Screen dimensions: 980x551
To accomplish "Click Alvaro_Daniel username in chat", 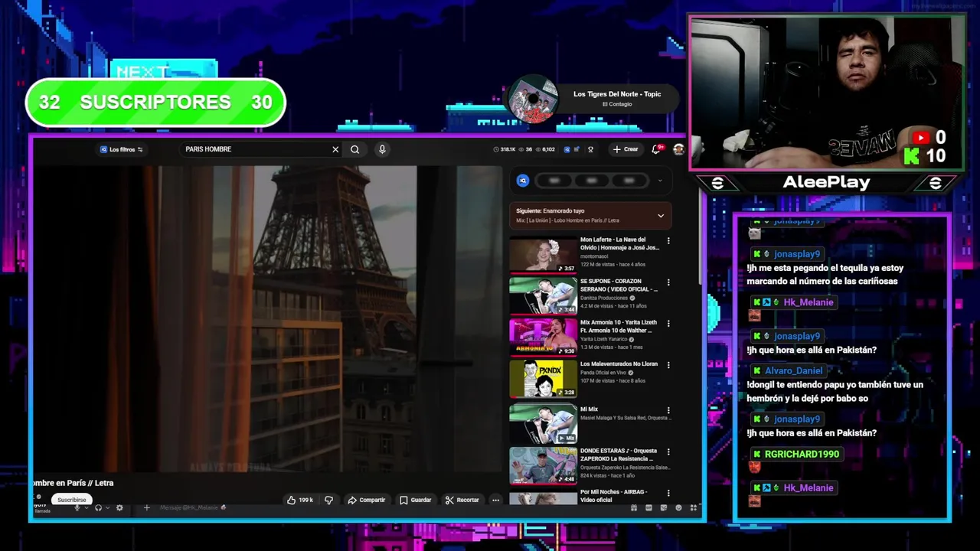I will click(x=793, y=370).
